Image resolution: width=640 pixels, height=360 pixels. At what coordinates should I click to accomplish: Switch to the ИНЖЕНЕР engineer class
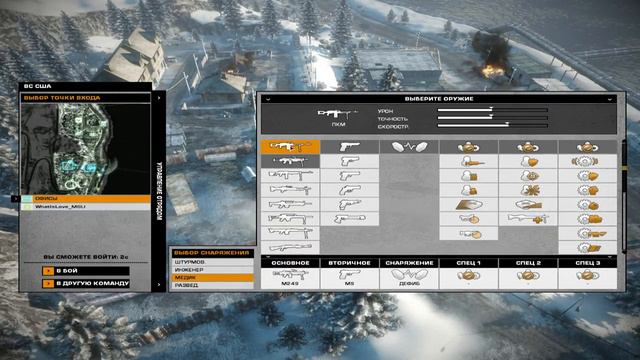(x=212, y=270)
